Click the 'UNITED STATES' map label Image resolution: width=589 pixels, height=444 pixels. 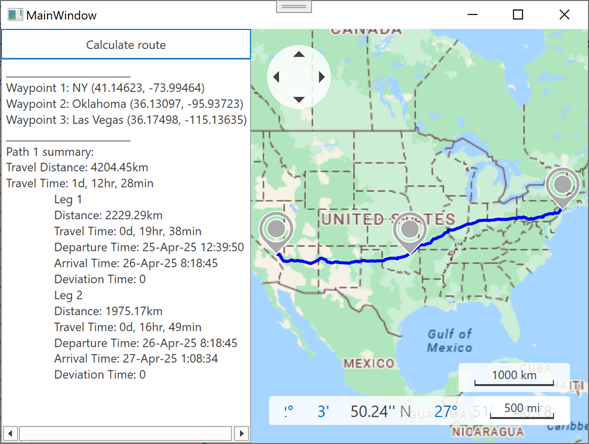pyautogui.click(x=388, y=219)
